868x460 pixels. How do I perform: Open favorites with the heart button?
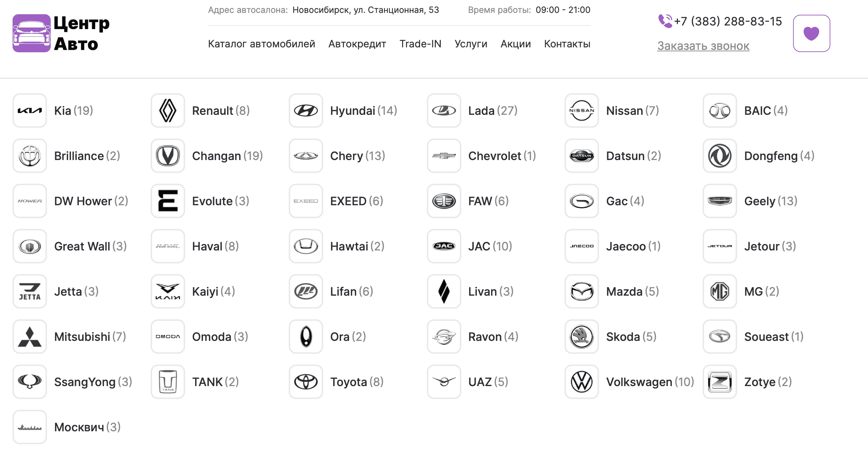point(811,33)
